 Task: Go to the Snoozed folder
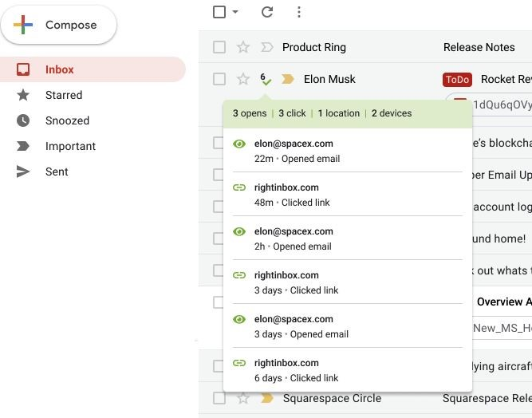(67, 120)
